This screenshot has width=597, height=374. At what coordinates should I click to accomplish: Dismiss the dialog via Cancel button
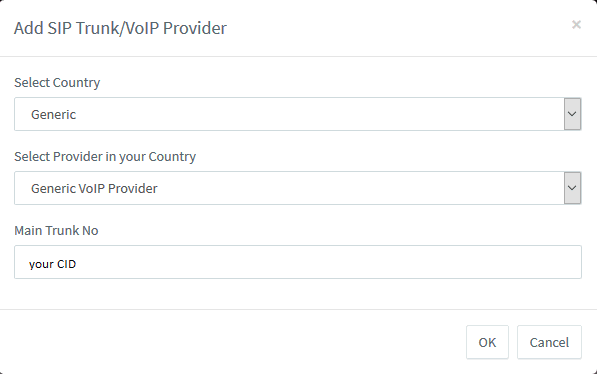click(549, 342)
